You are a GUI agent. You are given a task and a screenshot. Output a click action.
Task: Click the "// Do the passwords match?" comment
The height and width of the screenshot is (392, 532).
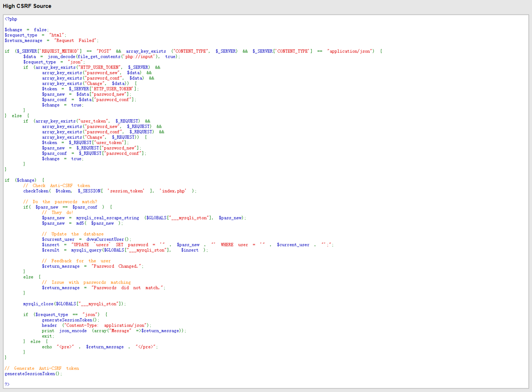tap(60, 202)
